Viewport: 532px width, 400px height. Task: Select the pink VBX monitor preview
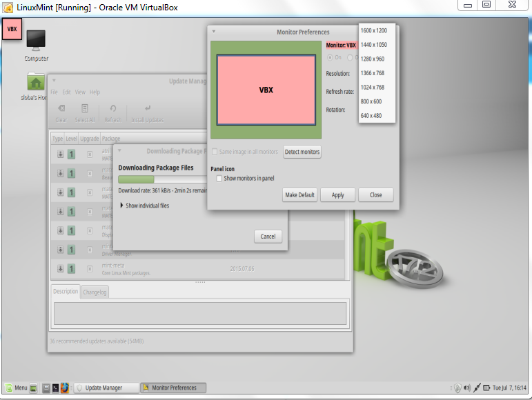click(266, 90)
